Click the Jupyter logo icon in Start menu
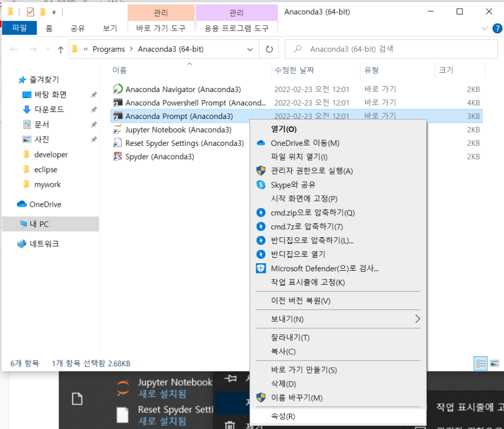The image size is (504, 429). [123, 388]
